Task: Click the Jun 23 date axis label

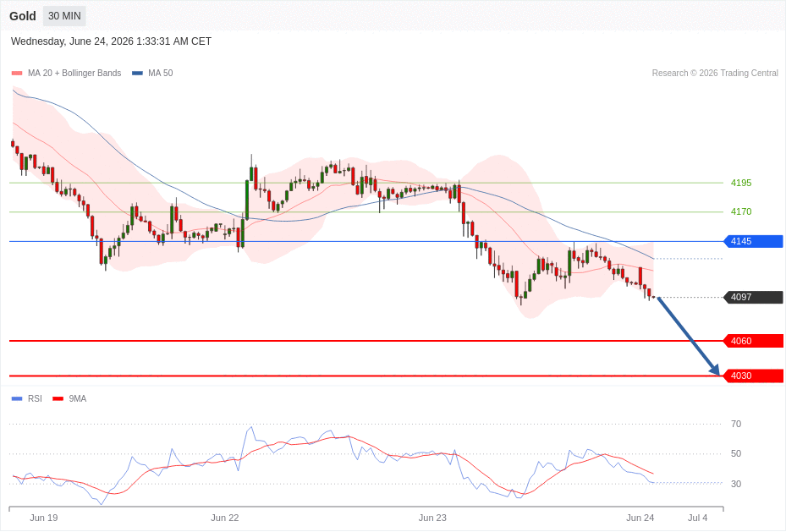Action: pyautogui.click(x=432, y=518)
